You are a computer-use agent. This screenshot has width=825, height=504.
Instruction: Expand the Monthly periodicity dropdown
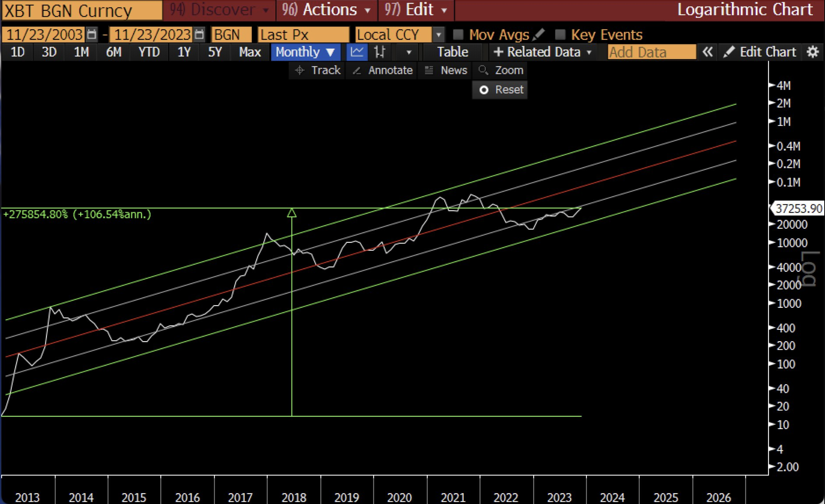click(305, 52)
